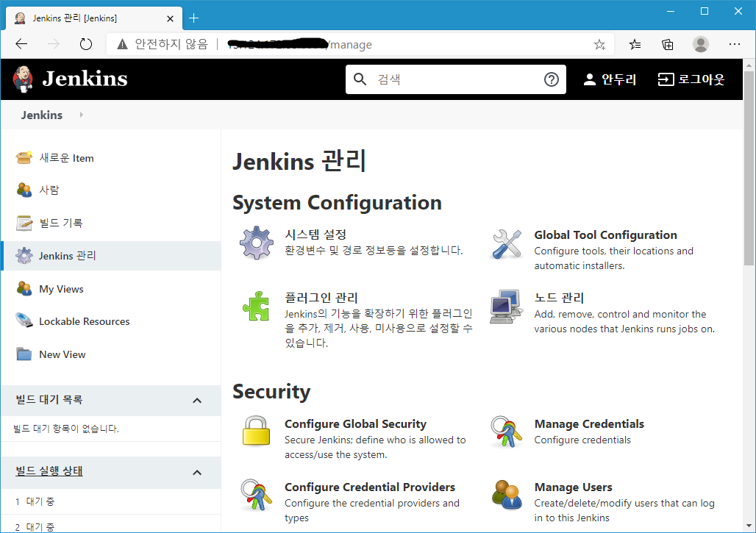Open the Manage Users link
Viewport: 756px width, 533px height.
[573, 487]
